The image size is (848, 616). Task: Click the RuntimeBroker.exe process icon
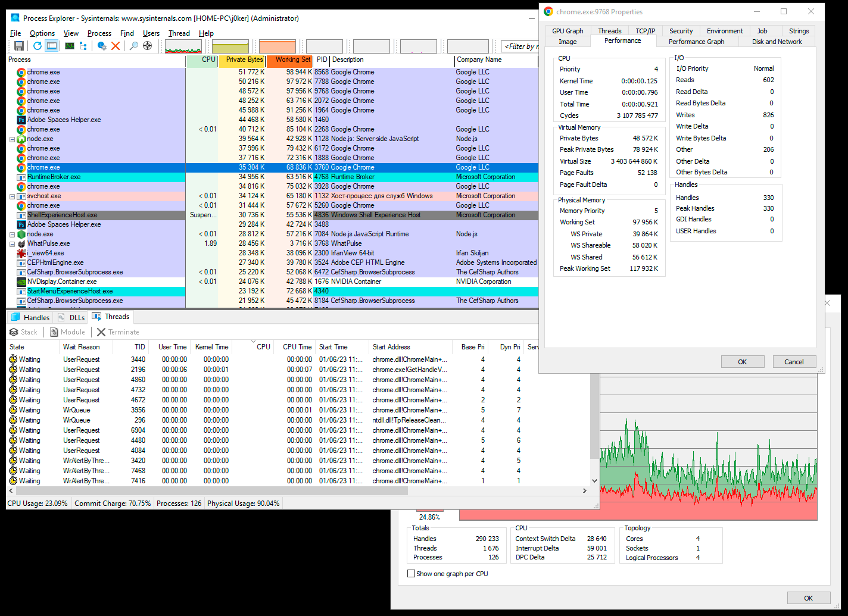[21, 177]
